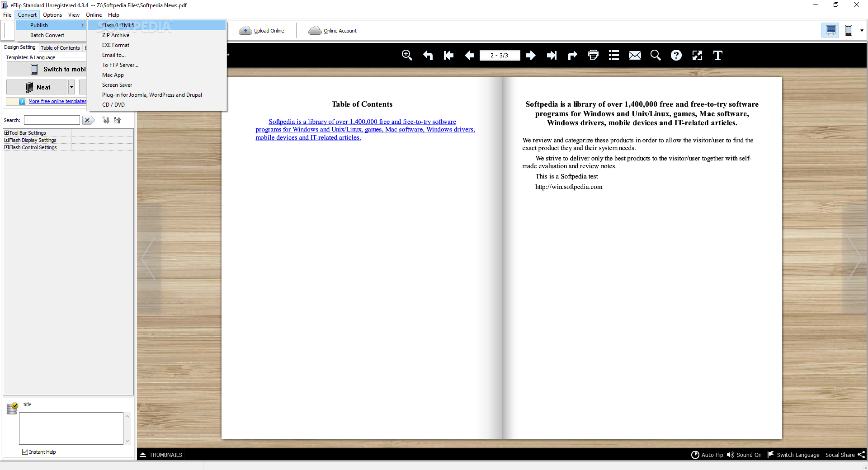868x470 pixels.
Task: Open table of contents list icon
Action: (x=614, y=55)
